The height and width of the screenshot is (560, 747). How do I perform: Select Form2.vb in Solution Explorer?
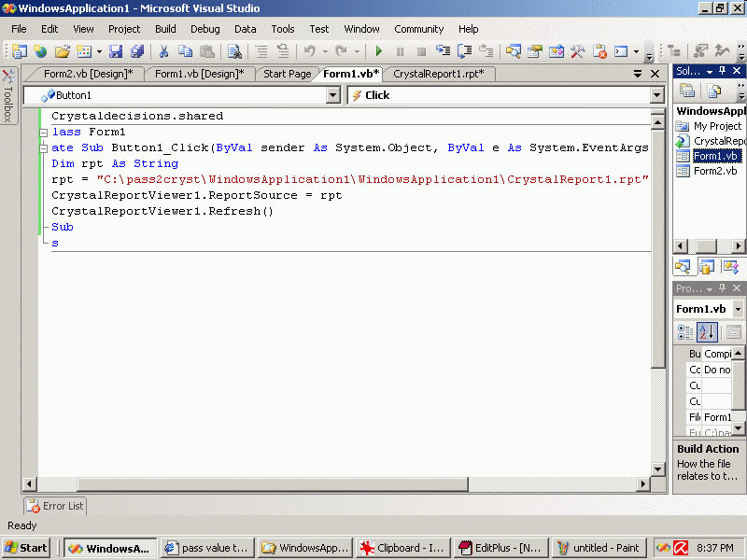pos(708,171)
